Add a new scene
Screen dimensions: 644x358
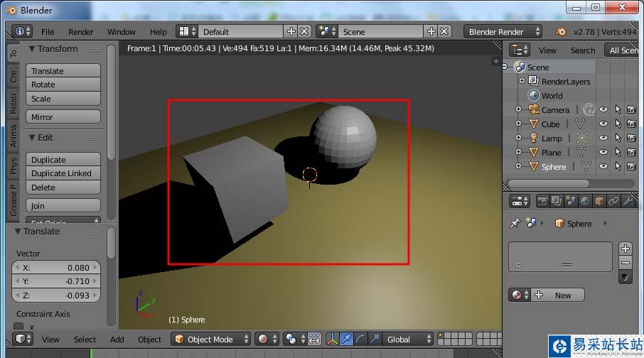point(431,32)
